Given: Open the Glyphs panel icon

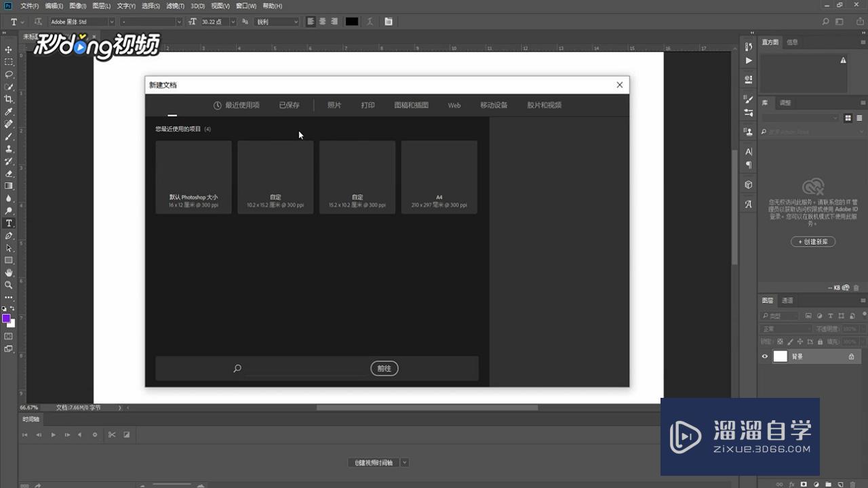Looking at the screenshot, I should pyautogui.click(x=749, y=204).
